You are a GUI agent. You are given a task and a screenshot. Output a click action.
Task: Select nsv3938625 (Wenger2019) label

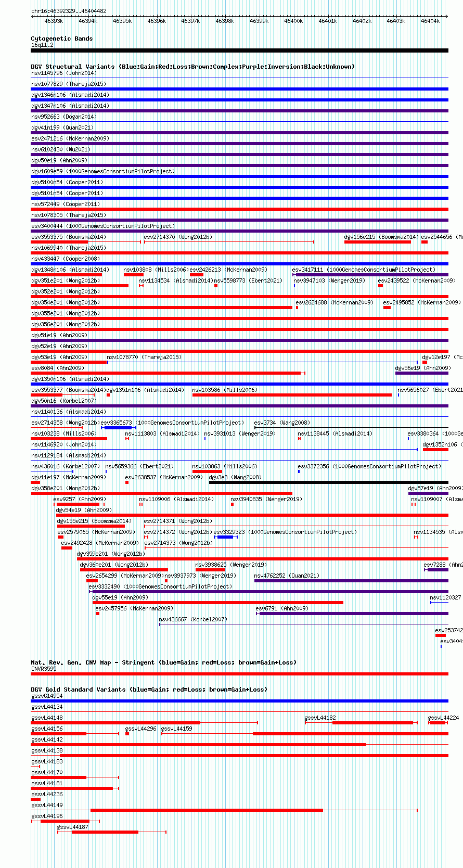pyautogui.click(x=231, y=565)
